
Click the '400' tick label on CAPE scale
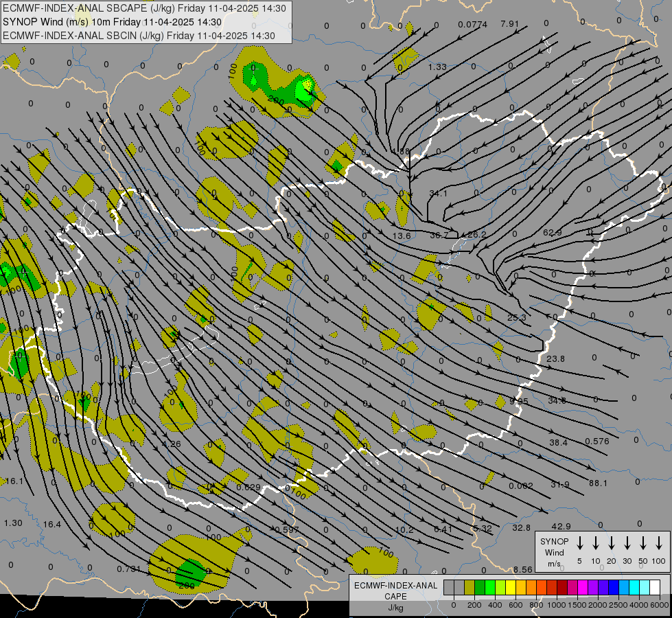click(495, 605)
